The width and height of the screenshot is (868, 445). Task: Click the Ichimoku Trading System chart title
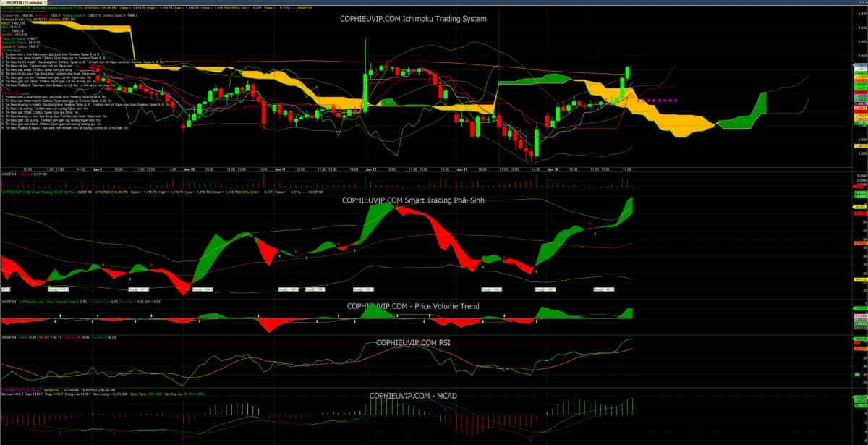pos(413,19)
